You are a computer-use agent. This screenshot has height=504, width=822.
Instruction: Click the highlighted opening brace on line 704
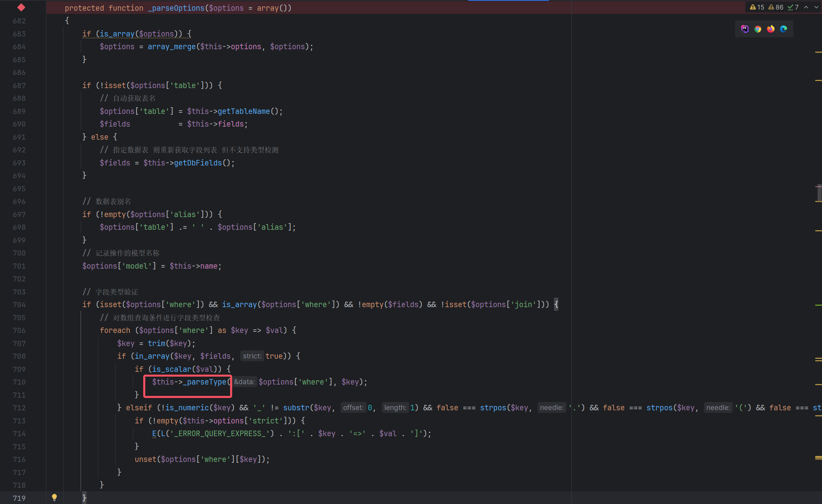tap(556, 304)
